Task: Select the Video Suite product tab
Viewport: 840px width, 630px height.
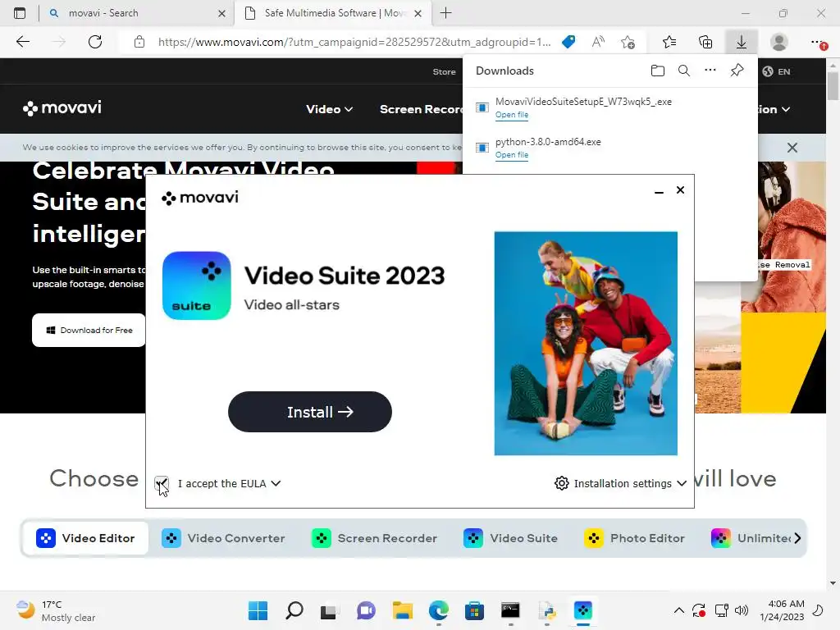Action: pyautogui.click(x=511, y=538)
